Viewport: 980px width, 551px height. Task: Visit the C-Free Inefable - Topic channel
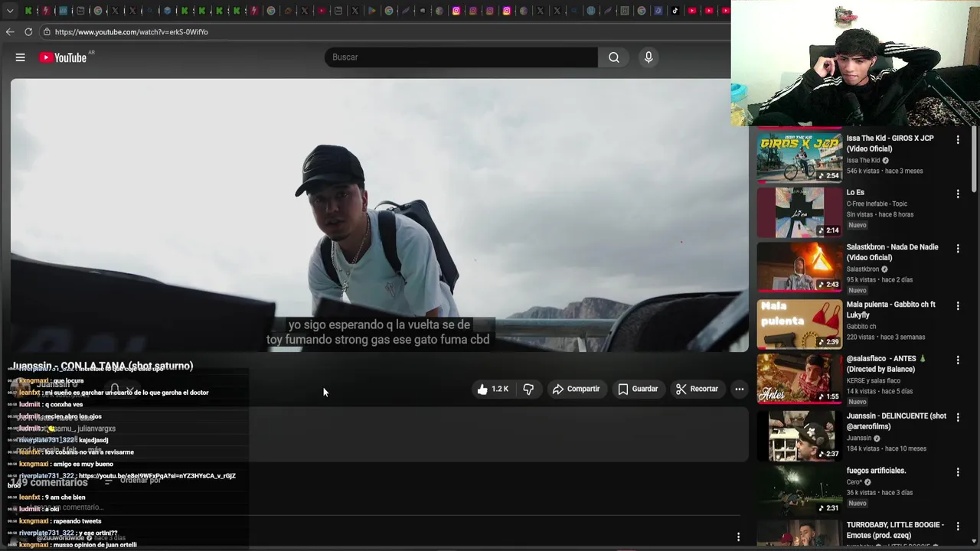tap(877, 204)
